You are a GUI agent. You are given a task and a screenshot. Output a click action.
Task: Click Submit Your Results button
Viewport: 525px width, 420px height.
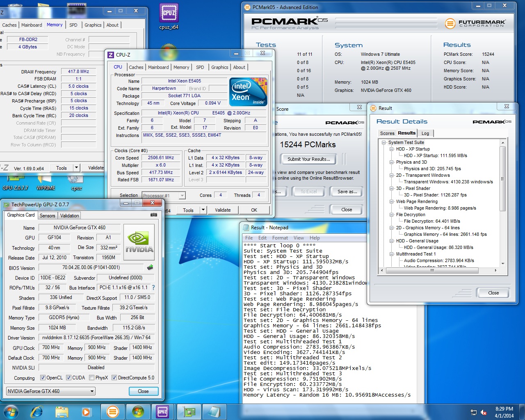tap(308, 159)
